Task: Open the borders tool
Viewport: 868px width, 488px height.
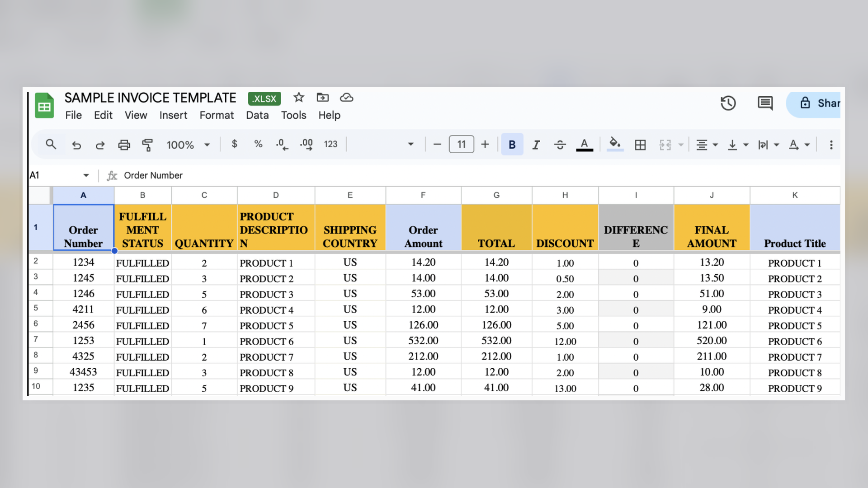Action: pyautogui.click(x=640, y=145)
